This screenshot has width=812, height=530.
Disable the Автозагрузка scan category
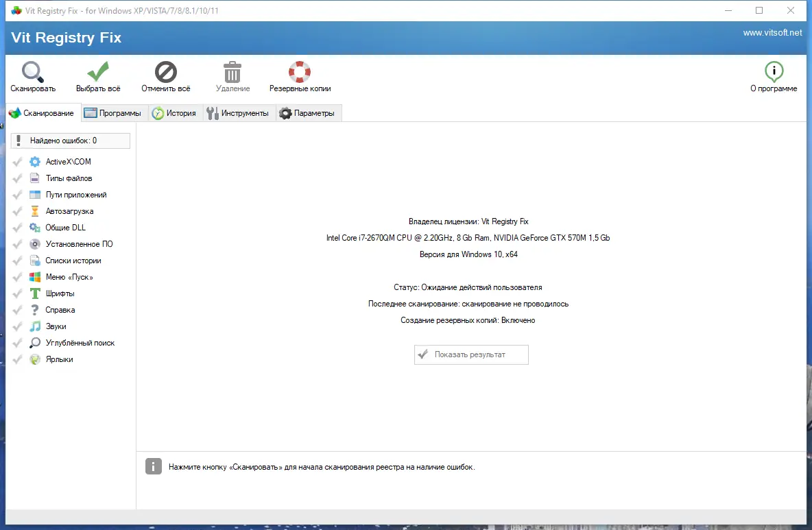16,210
